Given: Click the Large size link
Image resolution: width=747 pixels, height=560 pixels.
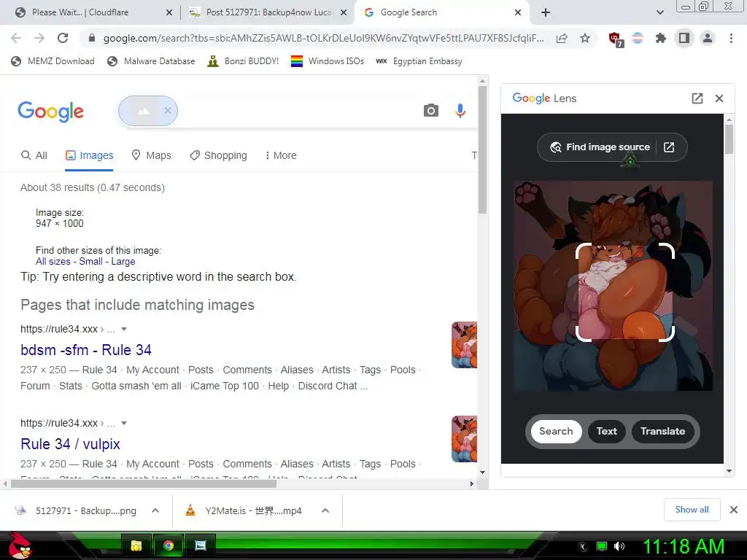Looking at the screenshot, I should click(123, 262).
